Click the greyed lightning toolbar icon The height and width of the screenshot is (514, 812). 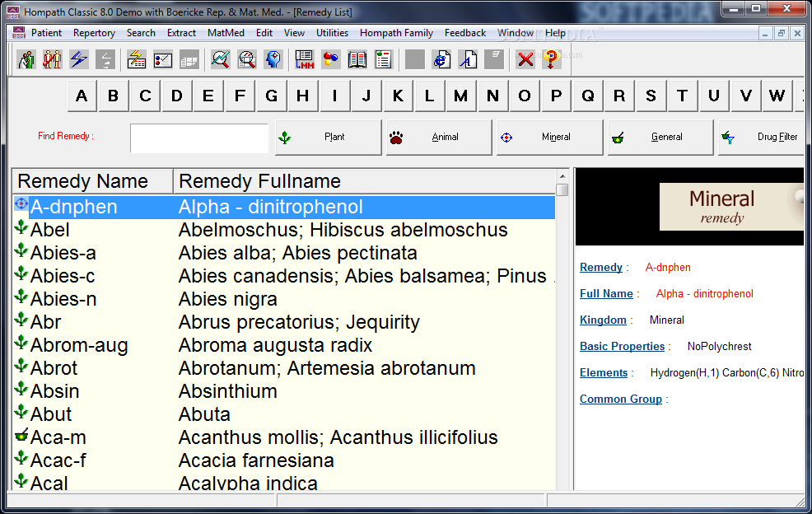105,59
